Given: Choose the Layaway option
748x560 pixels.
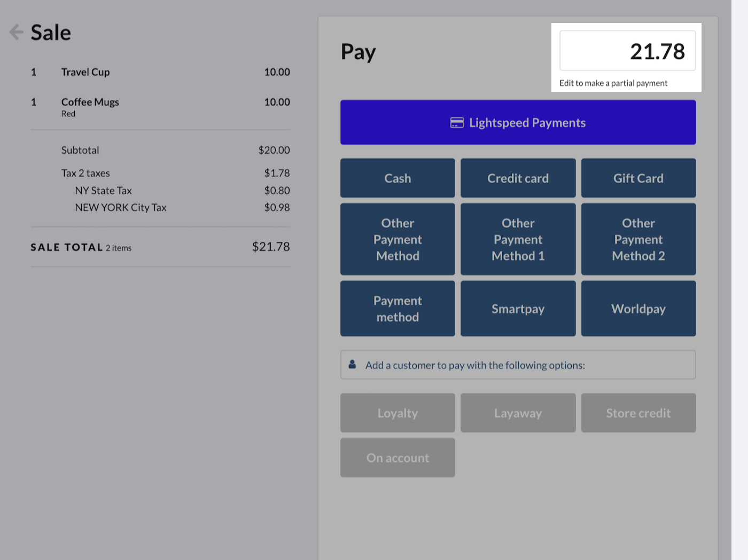Looking at the screenshot, I should 518,413.
